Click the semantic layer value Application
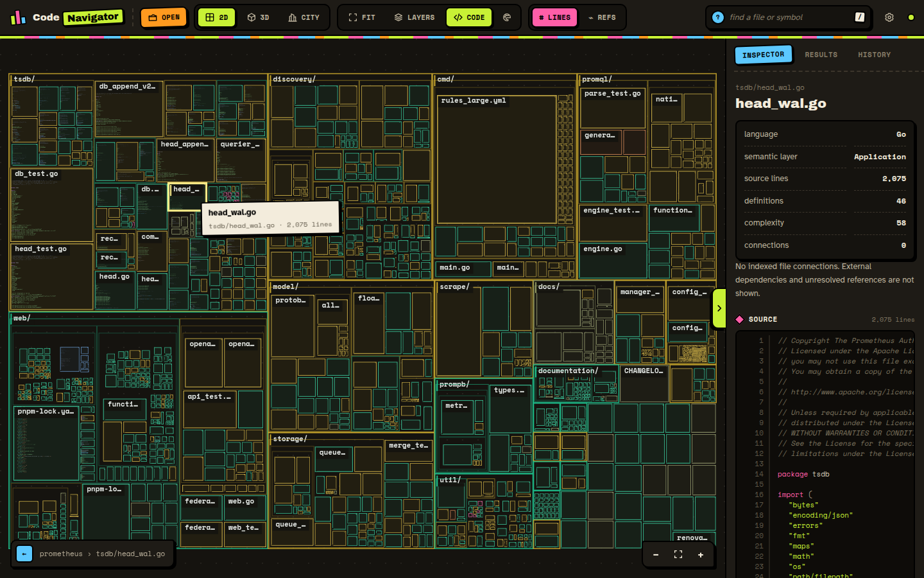The image size is (924, 578). [x=880, y=157]
